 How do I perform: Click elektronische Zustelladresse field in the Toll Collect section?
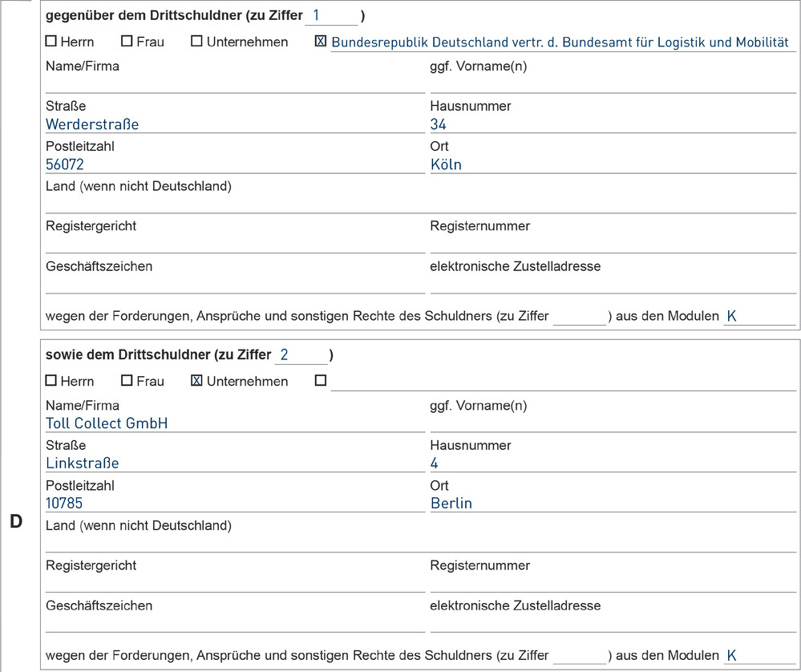pyautogui.click(x=613, y=623)
